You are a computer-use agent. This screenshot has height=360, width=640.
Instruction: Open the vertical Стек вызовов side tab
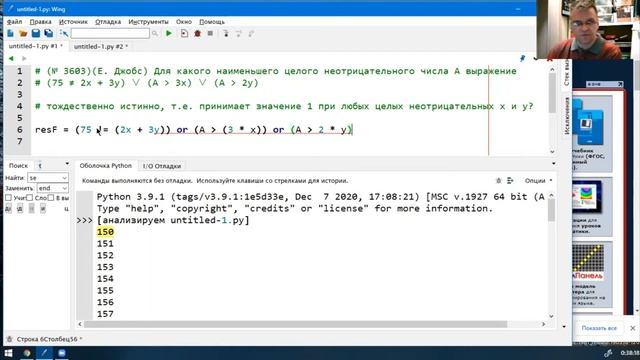coord(567,73)
